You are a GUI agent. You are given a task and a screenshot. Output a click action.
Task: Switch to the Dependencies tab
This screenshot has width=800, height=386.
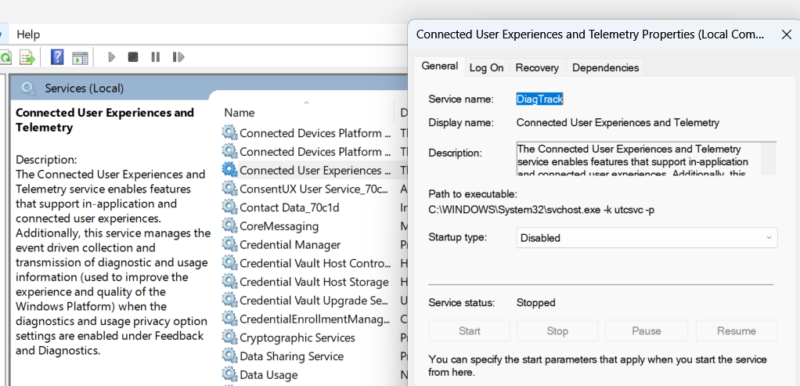pos(605,68)
